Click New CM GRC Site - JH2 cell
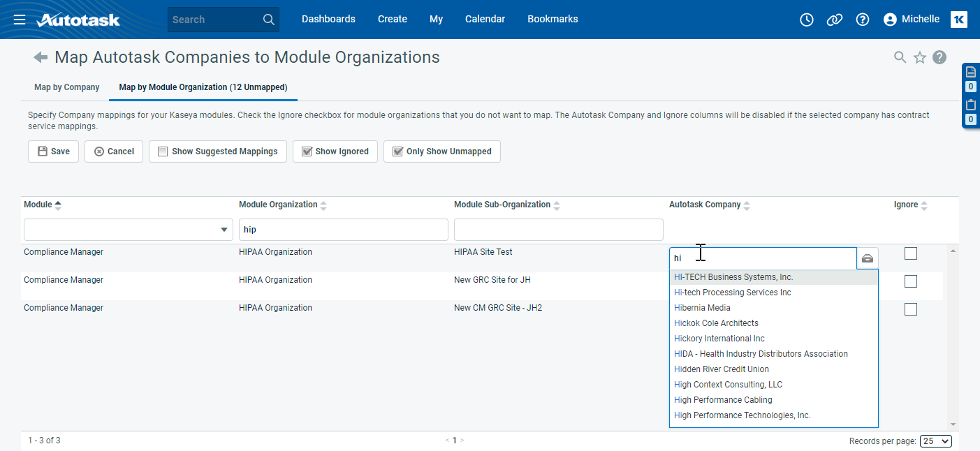Viewport: 980px width, 451px height. 498,308
